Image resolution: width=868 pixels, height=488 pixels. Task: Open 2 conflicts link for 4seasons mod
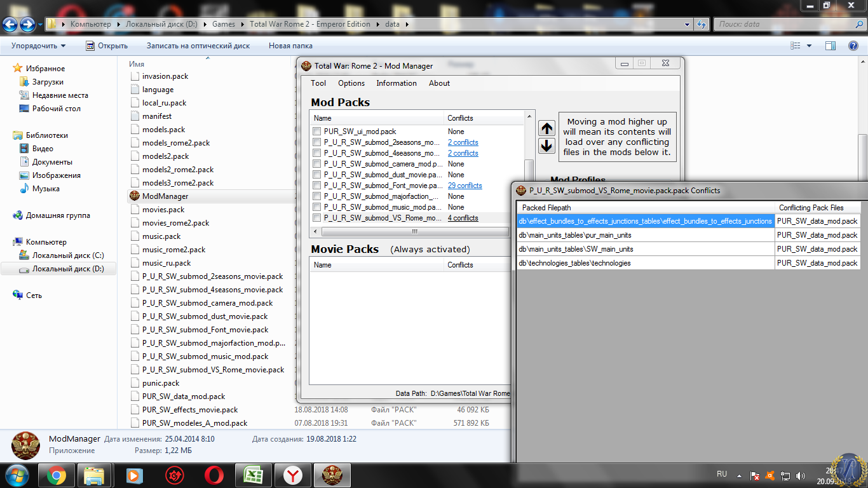coord(463,153)
